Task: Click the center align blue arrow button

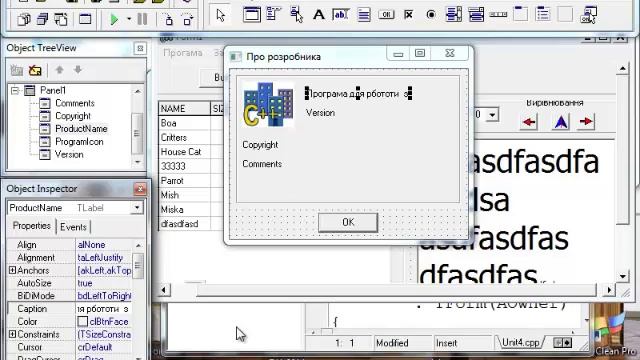Action: pos(560,122)
